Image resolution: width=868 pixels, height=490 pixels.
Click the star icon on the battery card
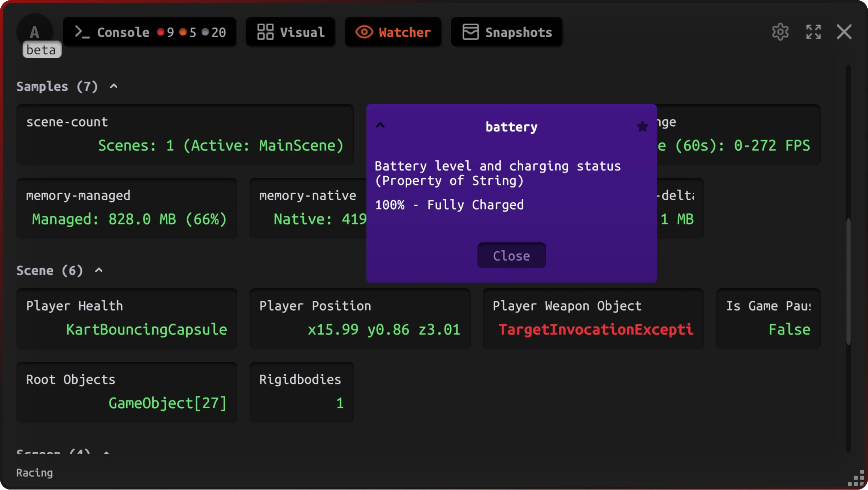point(642,126)
